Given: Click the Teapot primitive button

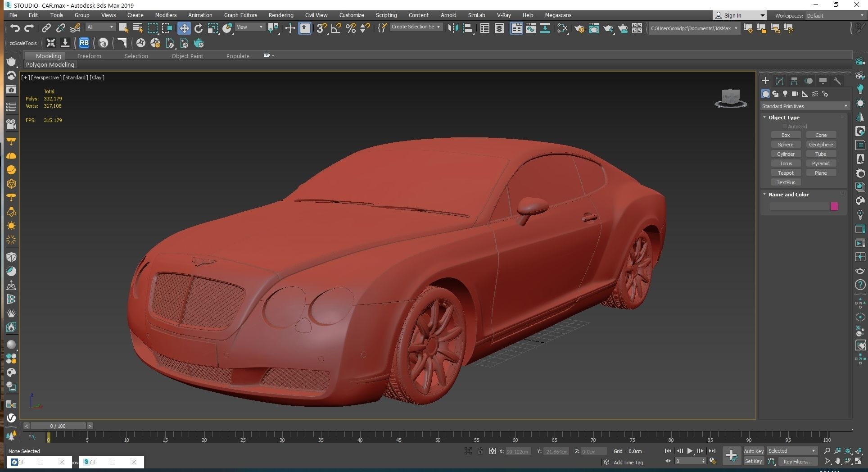Looking at the screenshot, I should [786, 173].
